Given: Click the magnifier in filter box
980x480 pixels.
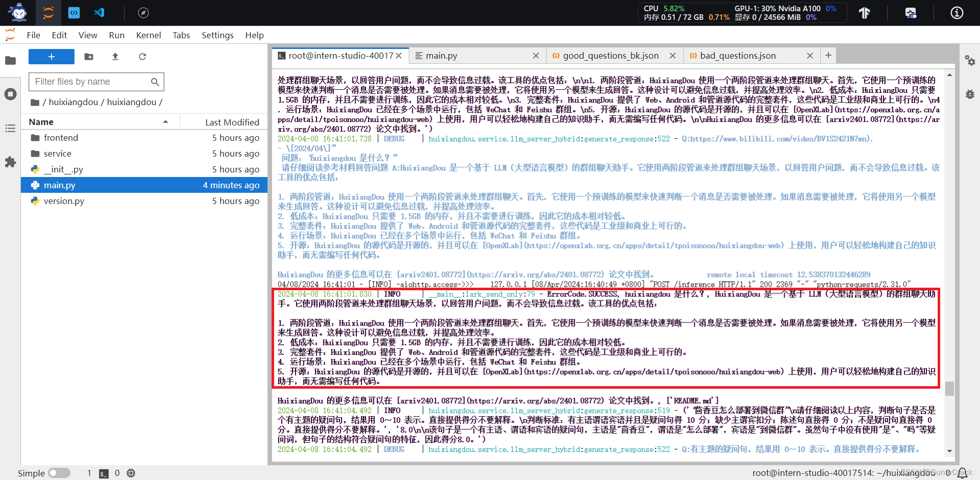Looking at the screenshot, I should pyautogui.click(x=155, y=82).
